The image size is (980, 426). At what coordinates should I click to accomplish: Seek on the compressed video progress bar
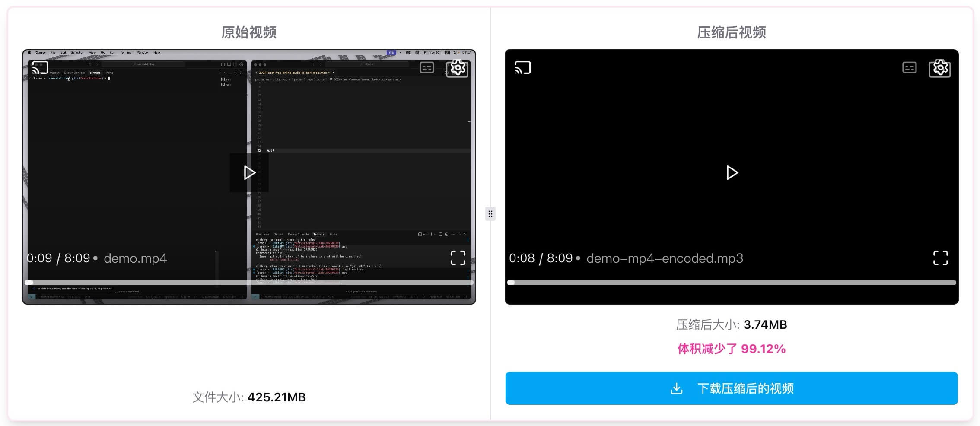(732, 283)
